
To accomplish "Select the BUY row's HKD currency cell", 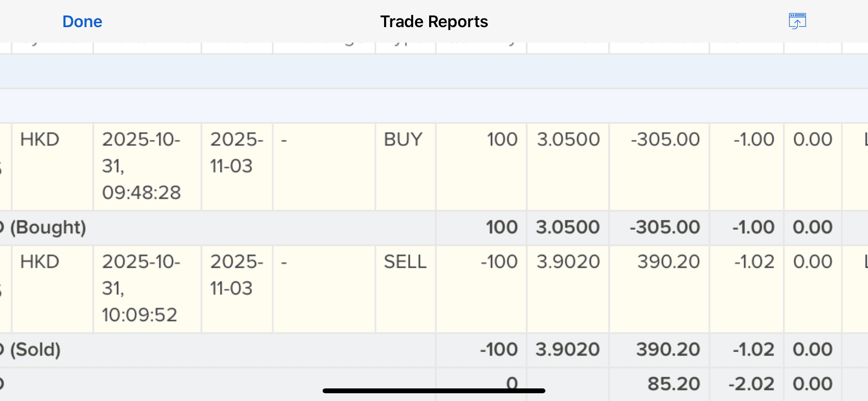I will [40, 140].
